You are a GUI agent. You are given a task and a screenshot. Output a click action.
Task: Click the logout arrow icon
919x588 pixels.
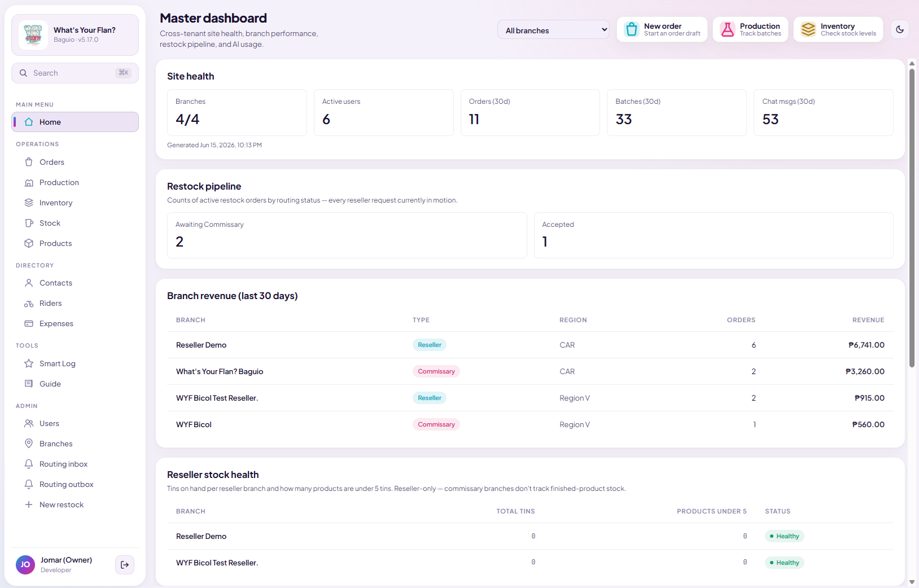(x=125, y=565)
